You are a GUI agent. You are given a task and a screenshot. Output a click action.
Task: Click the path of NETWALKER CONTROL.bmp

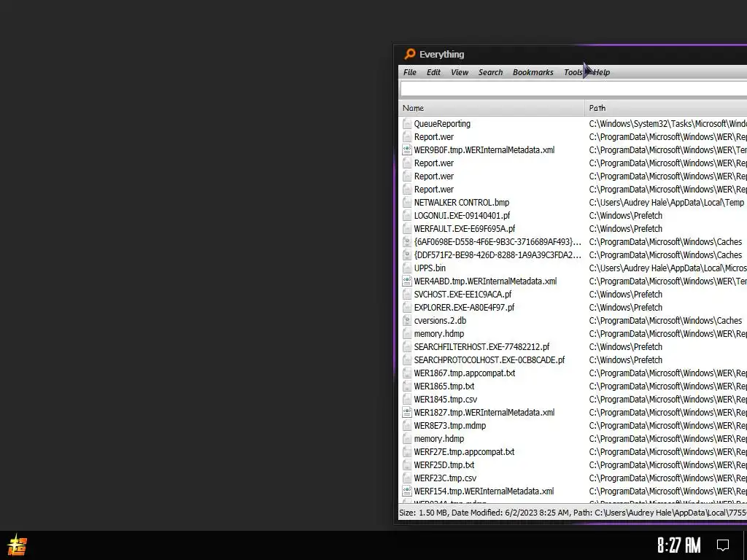point(667,203)
